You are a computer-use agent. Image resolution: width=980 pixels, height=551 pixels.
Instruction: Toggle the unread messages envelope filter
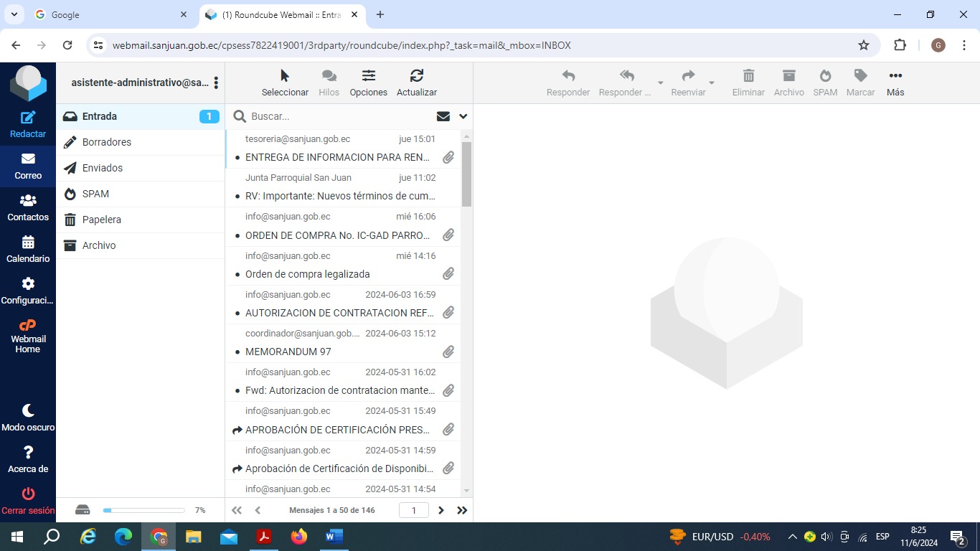443,116
